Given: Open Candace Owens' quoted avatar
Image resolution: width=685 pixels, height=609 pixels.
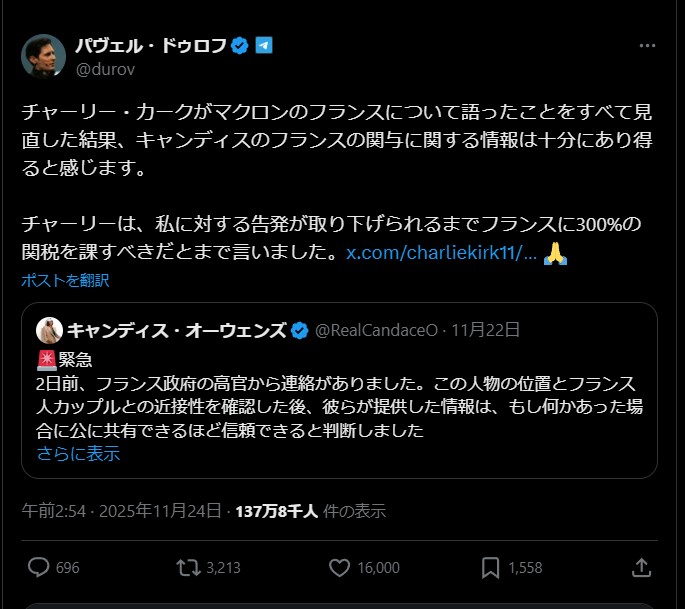Looking at the screenshot, I should click(x=49, y=330).
